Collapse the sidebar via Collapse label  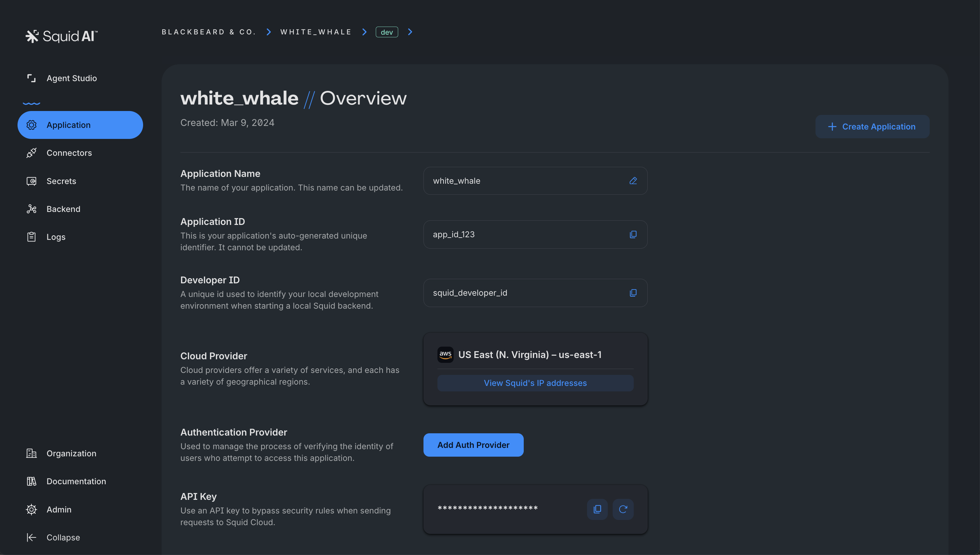(x=63, y=537)
